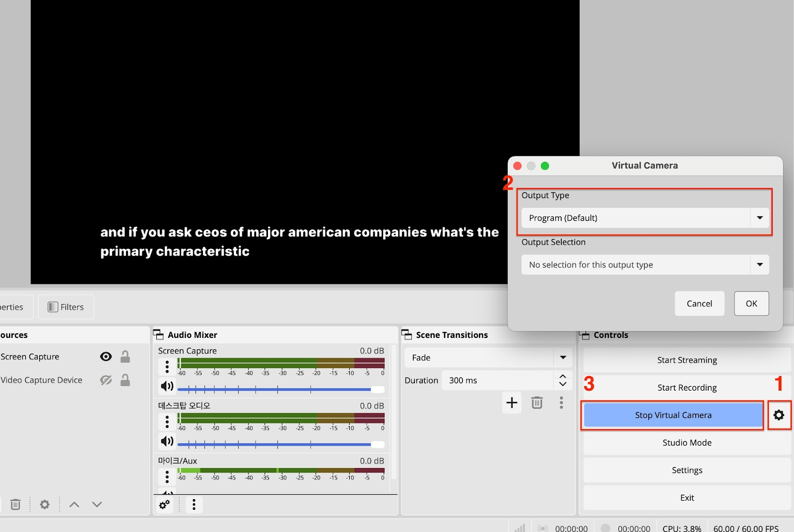This screenshot has height=532, width=794.
Task: Click Exit button
Action: 687,498
